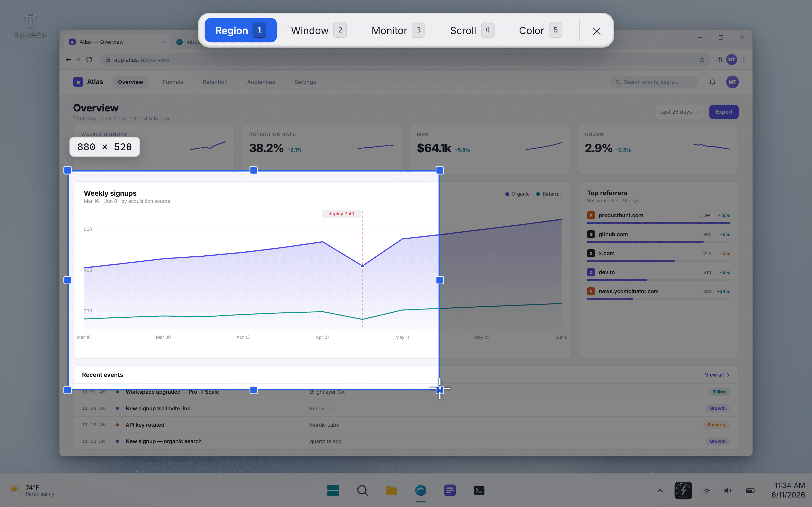Open the MT user avatar in Atlas

pyautogui.click(x=732, y=82)
